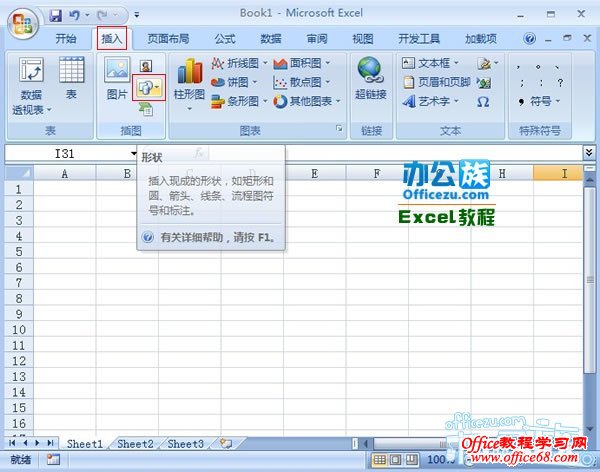Click the vertical scrollbar down arrow
The width and height of the screenshot is (600, 472).
(x=590, y=429)
